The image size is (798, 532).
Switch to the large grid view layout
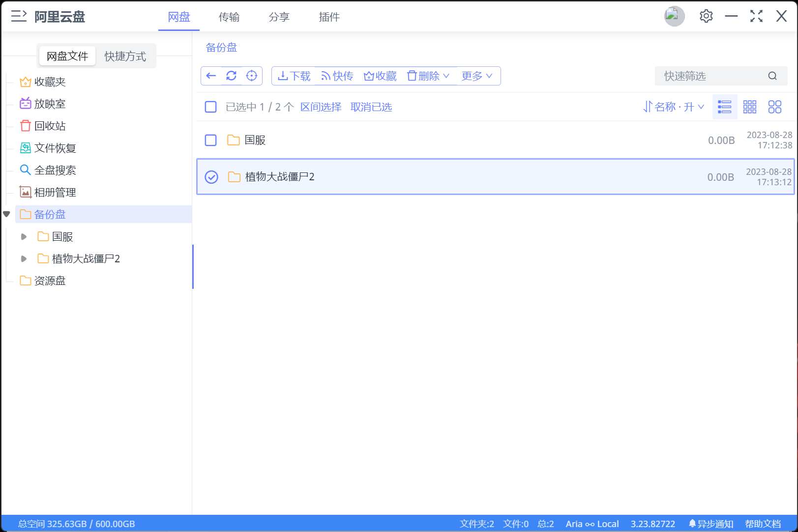click(x=775, y=107)
